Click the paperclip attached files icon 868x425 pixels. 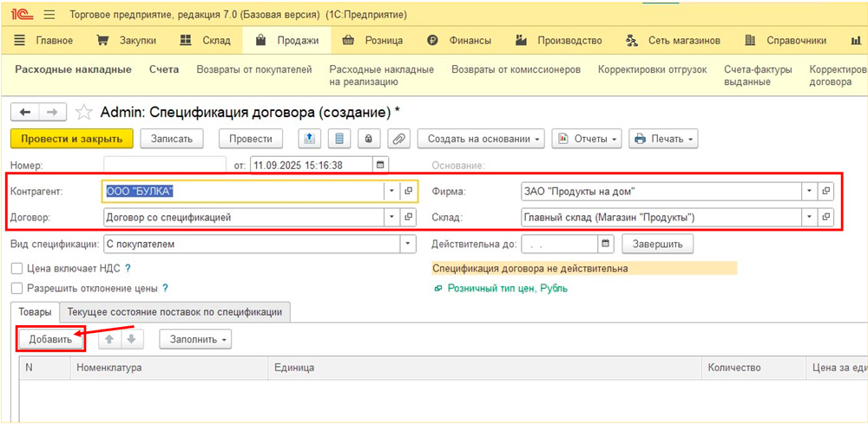(398, 139)
